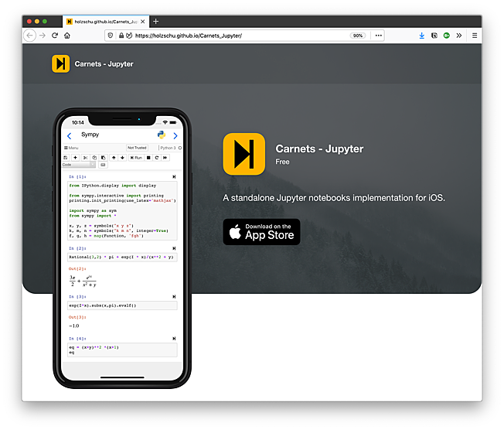504x430 pixels.
Task: Click the Out[3] result -1.0
Action: point(73,326)
